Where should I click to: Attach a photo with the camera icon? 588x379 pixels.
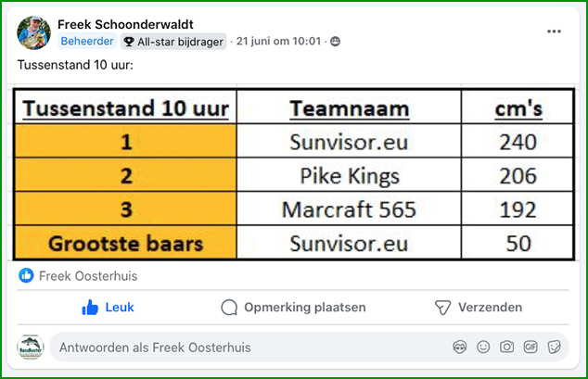[506, 347]
